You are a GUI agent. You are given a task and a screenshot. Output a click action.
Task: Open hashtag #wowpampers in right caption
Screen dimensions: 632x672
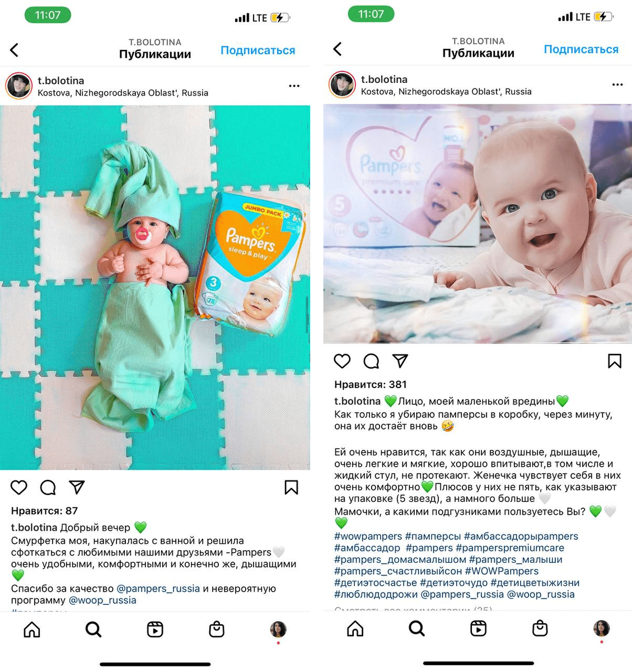[368, 536]
